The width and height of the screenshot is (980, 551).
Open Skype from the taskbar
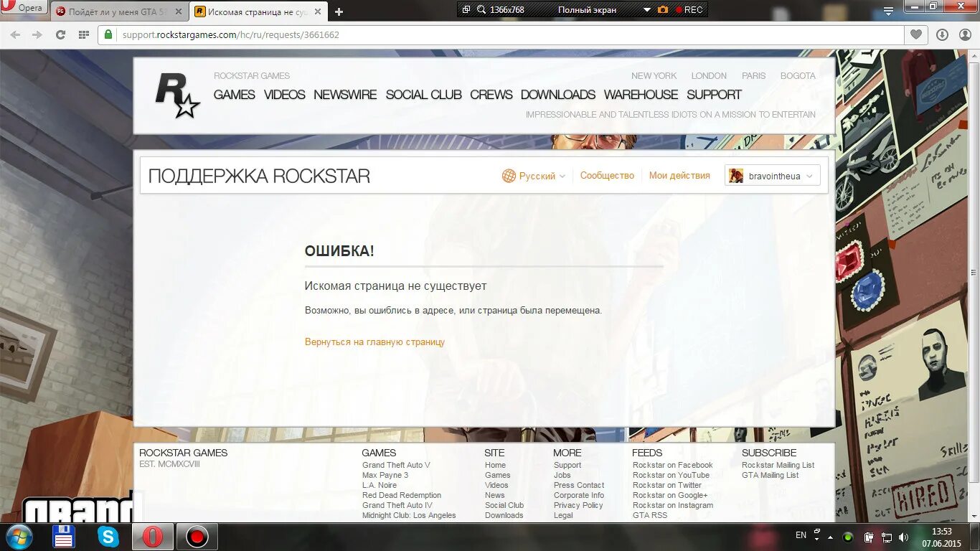point(108,537)
